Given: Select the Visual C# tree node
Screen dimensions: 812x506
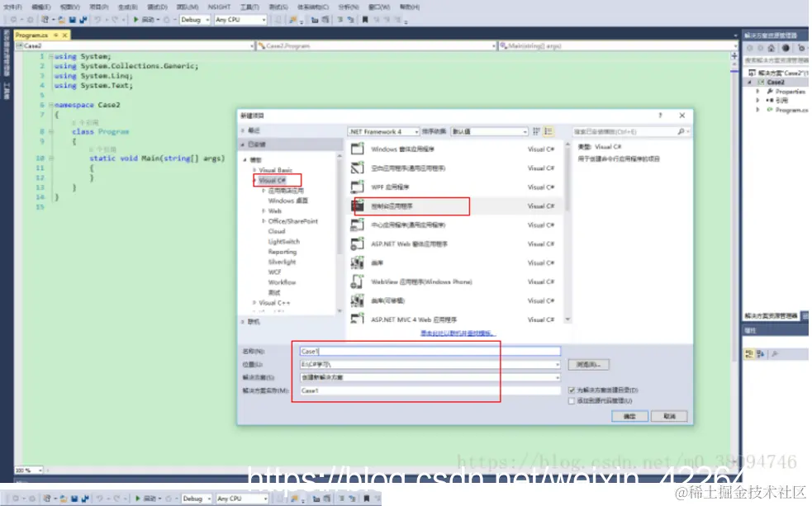Looking at the screenshot, I should click(273, 180).
